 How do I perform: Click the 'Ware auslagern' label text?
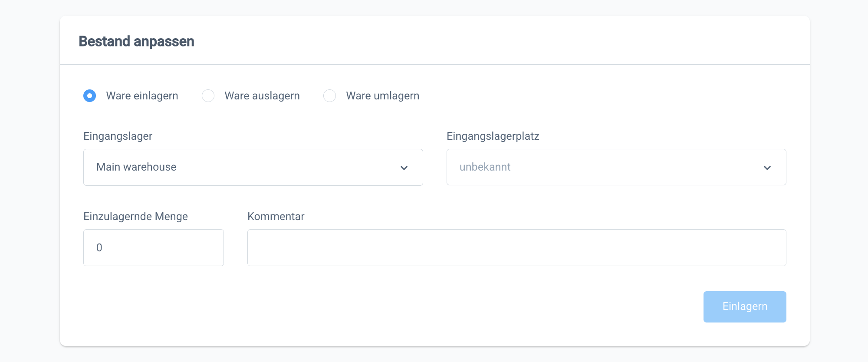(262, 96)
